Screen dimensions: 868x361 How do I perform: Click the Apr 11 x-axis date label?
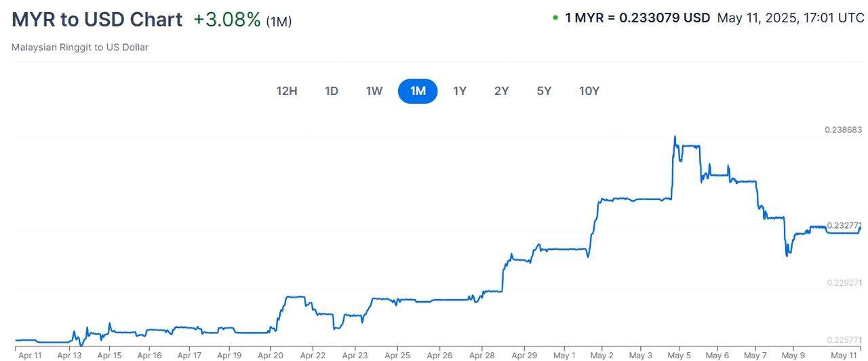pyautogui.click(x=30, y=355)
